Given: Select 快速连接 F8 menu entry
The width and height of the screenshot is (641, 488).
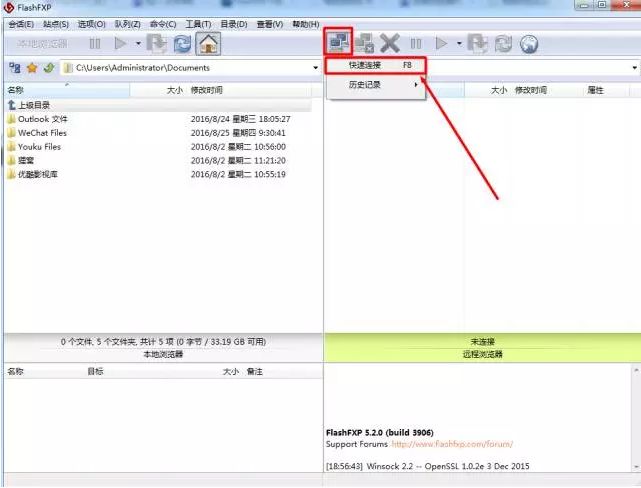Looking at the screenshot, I should 376,65.
